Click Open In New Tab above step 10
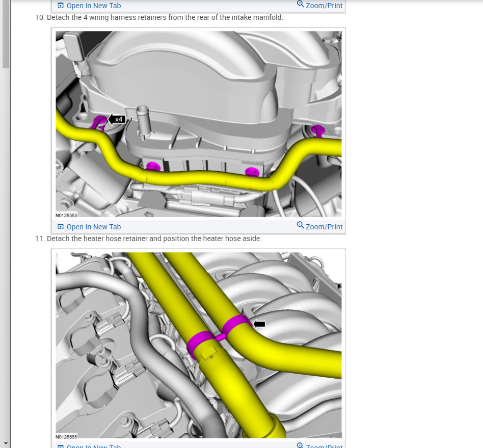483x448 pixels. click(x=89, y=6)
